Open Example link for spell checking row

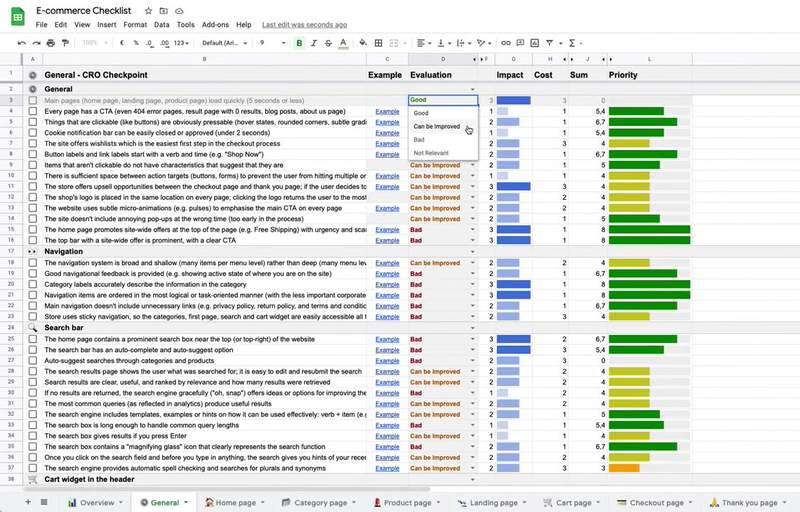[x=387, y=468]
